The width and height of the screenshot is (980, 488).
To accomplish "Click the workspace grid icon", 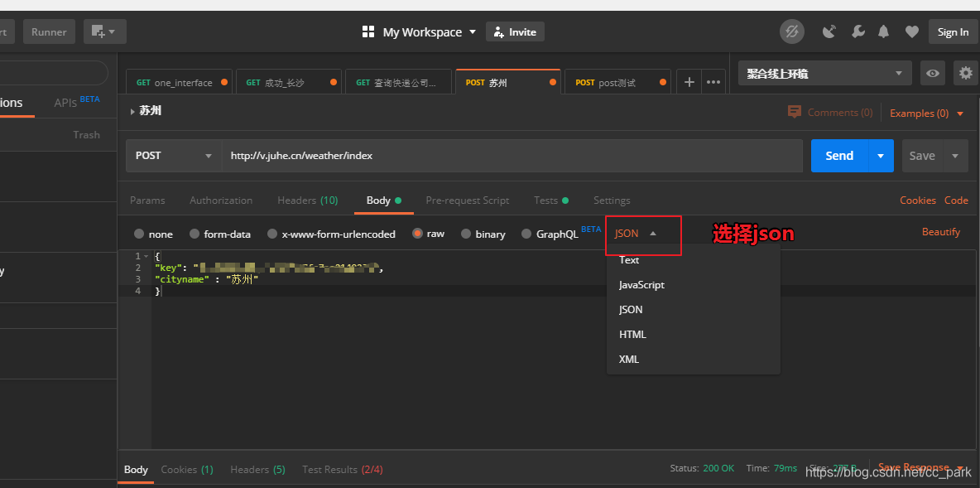I will [x=368, y=32].
